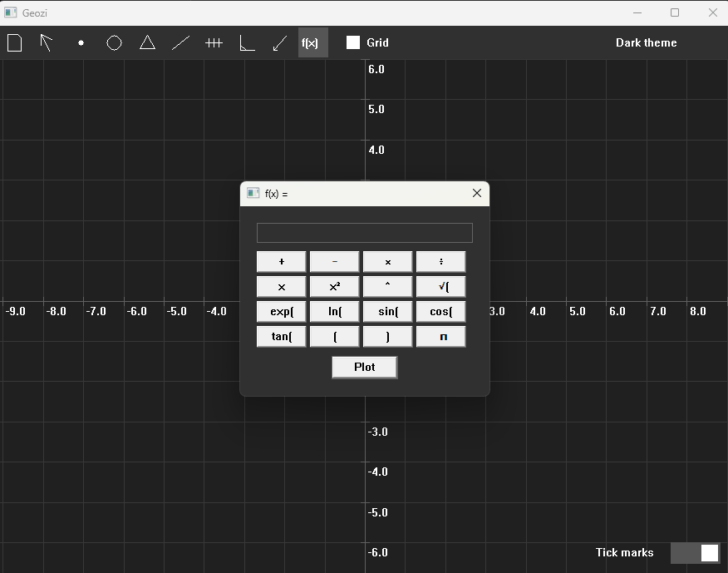
Task: Insert the pi constant
Action: coord(440,337)
